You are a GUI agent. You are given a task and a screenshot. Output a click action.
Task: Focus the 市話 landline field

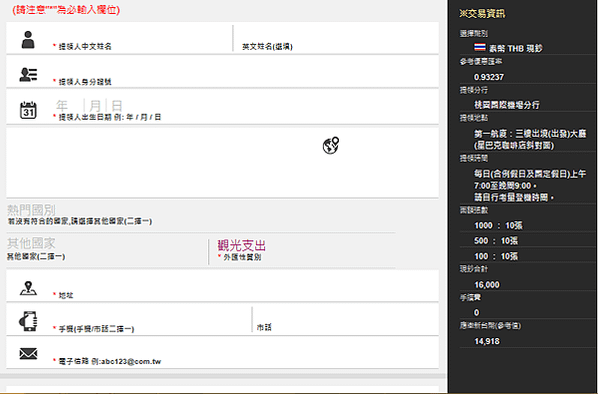pos(346,320)
